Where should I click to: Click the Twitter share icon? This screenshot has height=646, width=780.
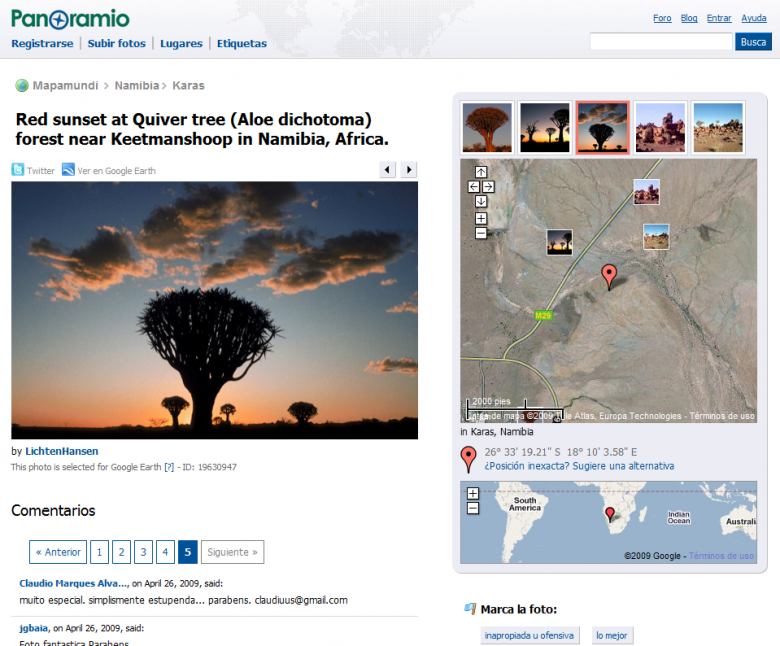[18, 170]
